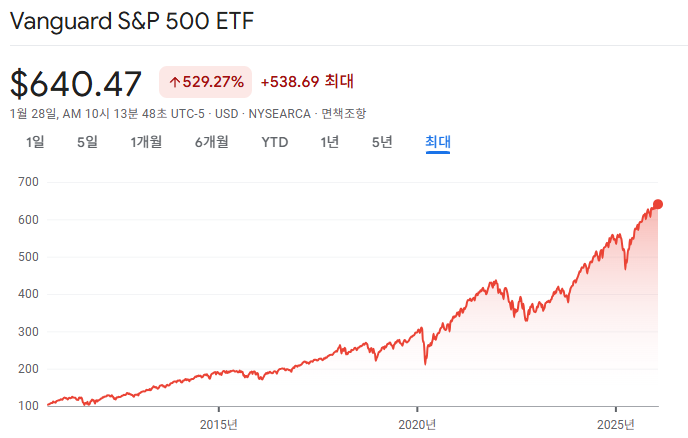Click the 2020년 x-axis label

click(417, 425)
